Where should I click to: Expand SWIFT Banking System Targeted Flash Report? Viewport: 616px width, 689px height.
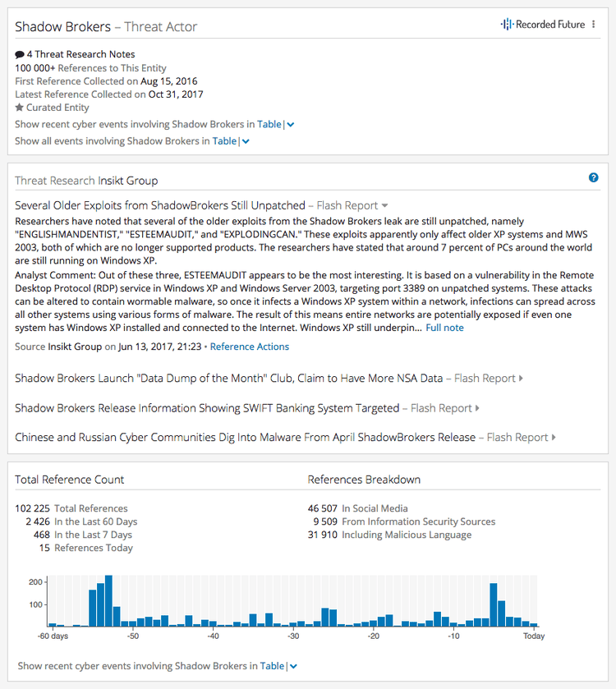476,408
